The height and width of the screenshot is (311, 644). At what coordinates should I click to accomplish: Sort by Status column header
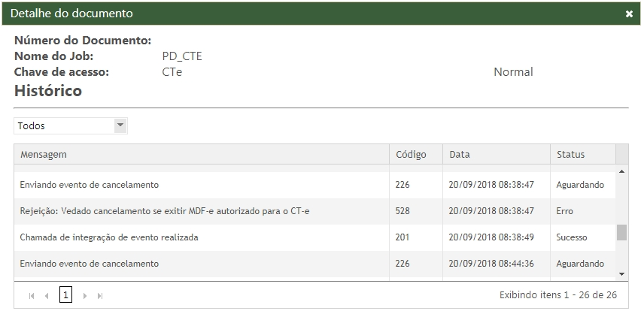click(x=570, y=154)
